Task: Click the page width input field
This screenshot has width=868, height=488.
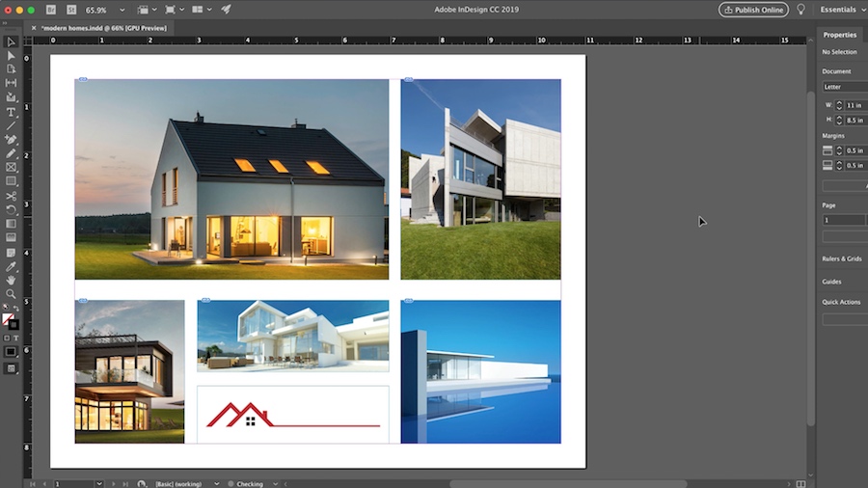Action: 855,105
